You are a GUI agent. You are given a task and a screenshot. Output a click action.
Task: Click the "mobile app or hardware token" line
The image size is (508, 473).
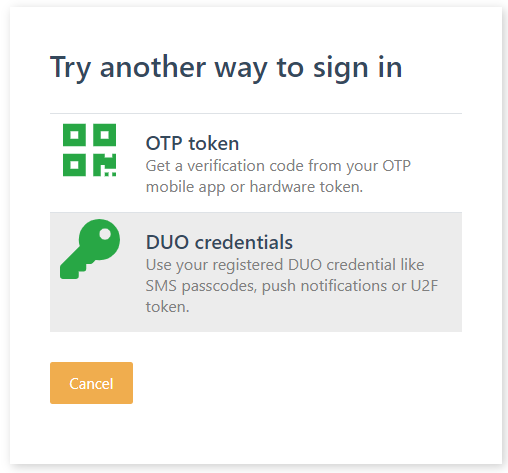point(254,187)
